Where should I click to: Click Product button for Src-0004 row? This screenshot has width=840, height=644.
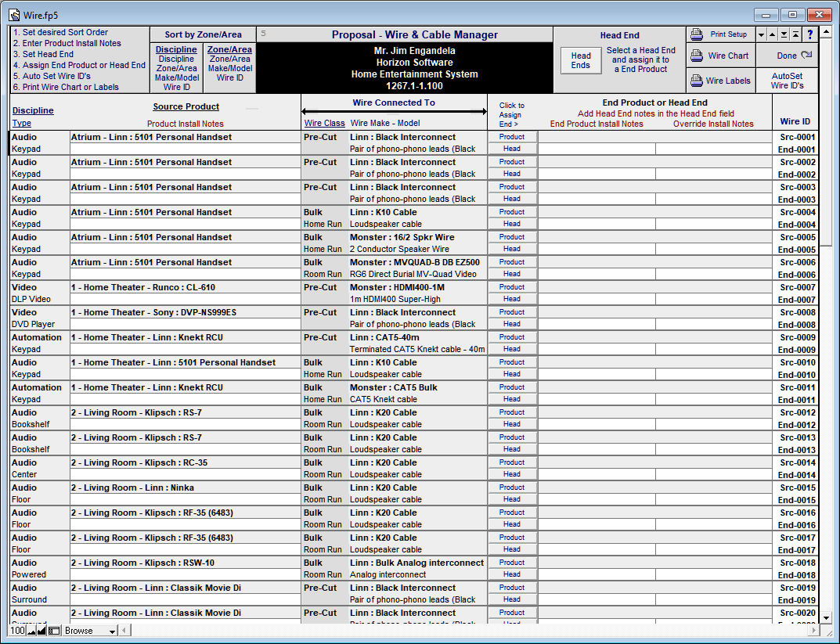(512, 212)
